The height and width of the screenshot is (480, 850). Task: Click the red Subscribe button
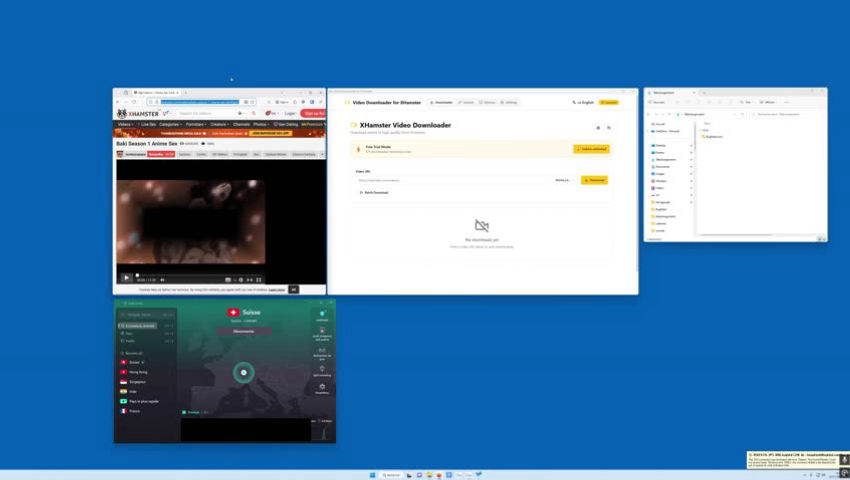(161, 154)
